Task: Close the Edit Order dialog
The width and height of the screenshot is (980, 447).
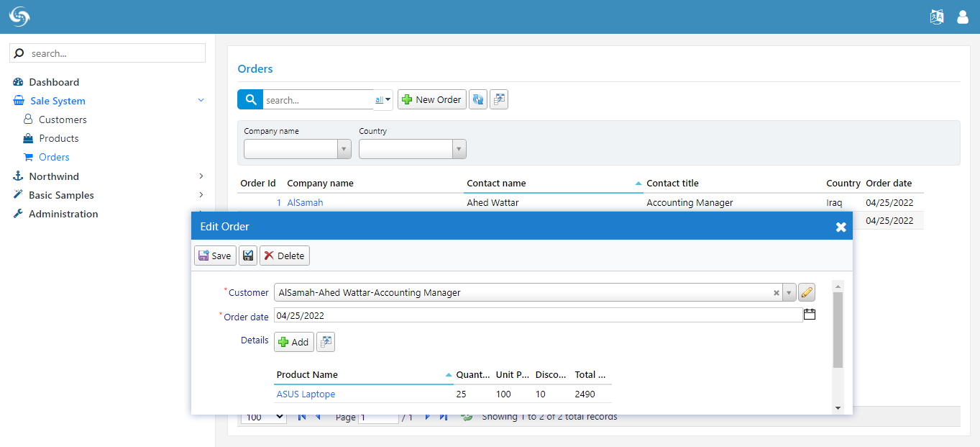Action: [841, 227]
